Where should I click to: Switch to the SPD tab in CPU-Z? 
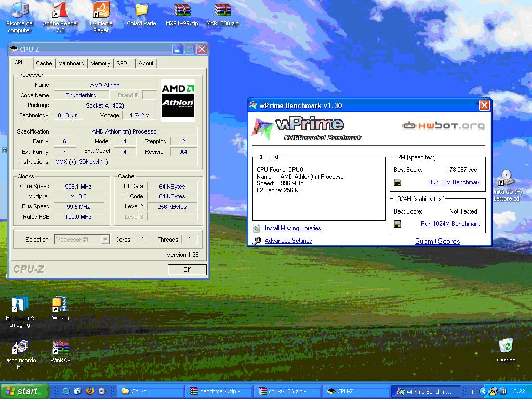click(x=122, y=63)
